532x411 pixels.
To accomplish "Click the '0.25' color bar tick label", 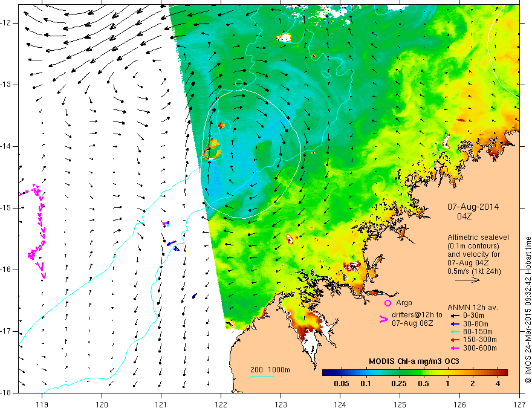I will [x=398, y=384].
